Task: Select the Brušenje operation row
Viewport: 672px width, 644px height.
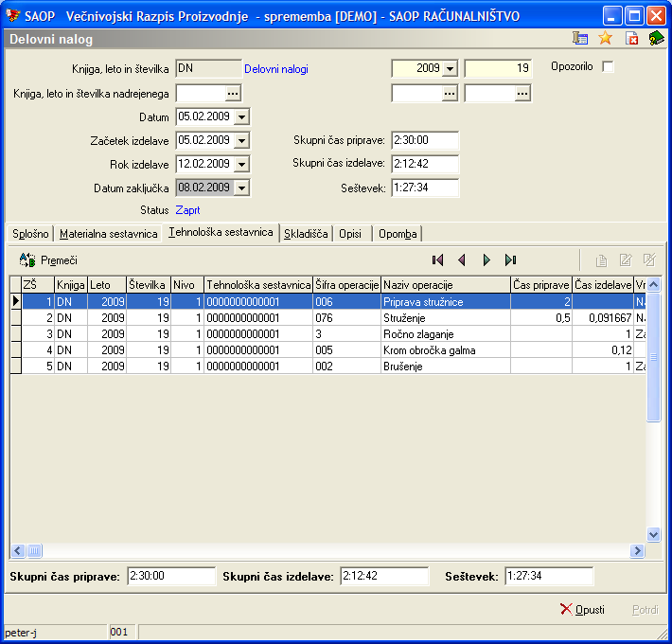Action: tap(407, 367)
